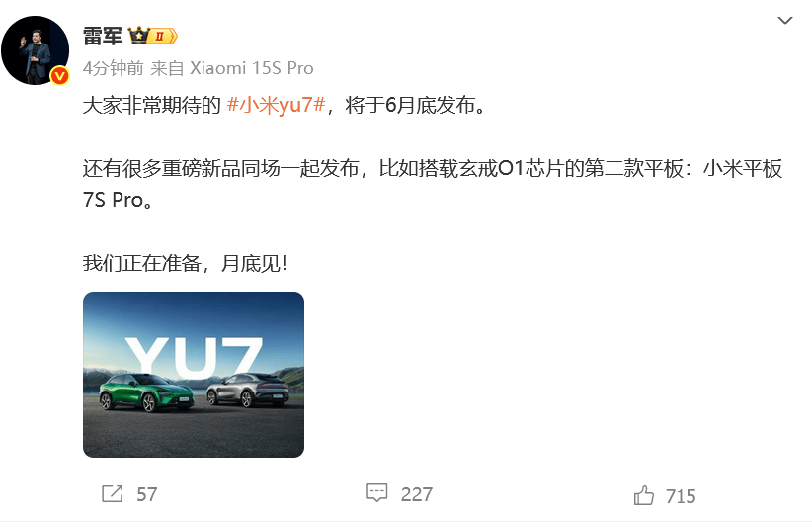Screen dimensions: 812x522
Task: Click the Xiaomi 15S Pro source text
Action: tap(251, 68)
